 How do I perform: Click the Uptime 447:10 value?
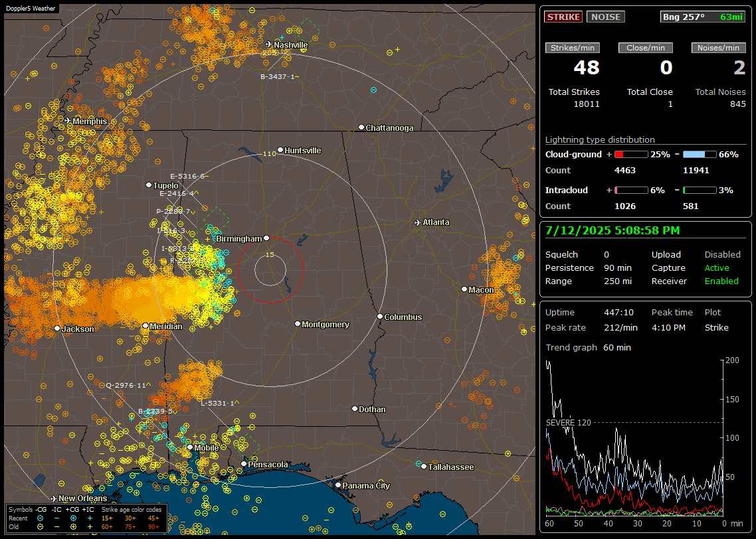click(618, 312)
